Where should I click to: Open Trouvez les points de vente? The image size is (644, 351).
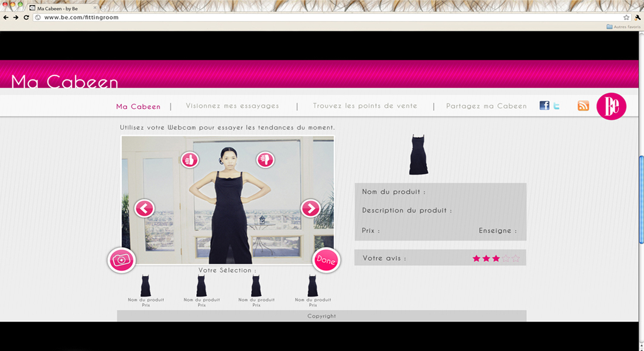tap(365, 106)
